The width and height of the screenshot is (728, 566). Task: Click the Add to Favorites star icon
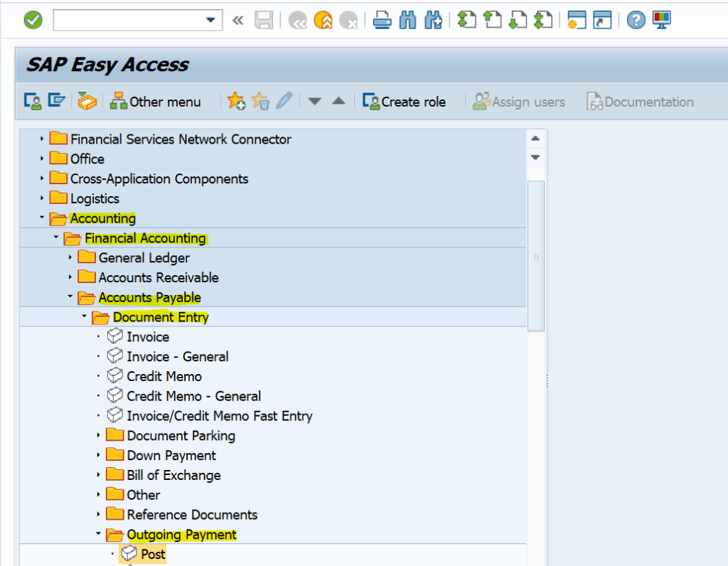(x=235, y=102)
